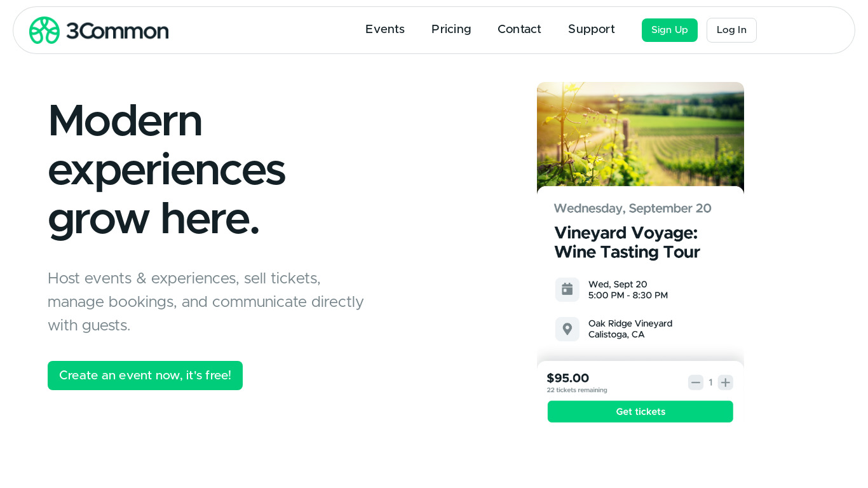Open the Contact nav link
Viewport: 868px width, 488px height.
(x=519, y=29)
